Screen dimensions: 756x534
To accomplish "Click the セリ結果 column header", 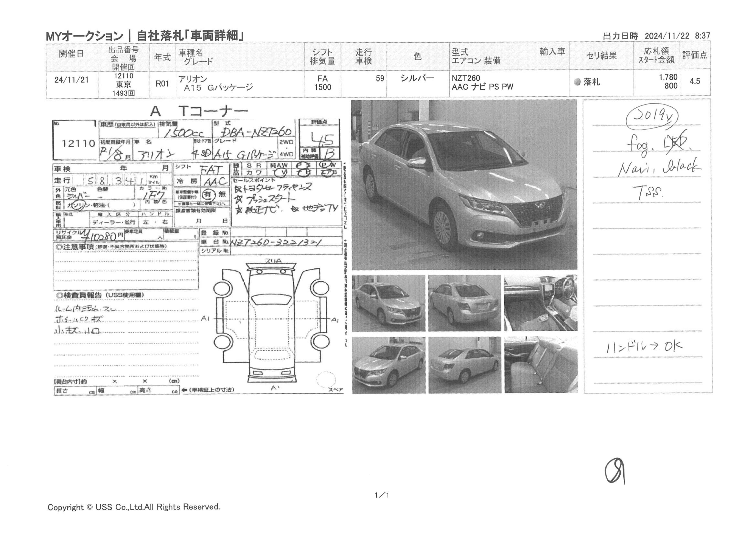I will pyautogui.click(x=601, y=56).
